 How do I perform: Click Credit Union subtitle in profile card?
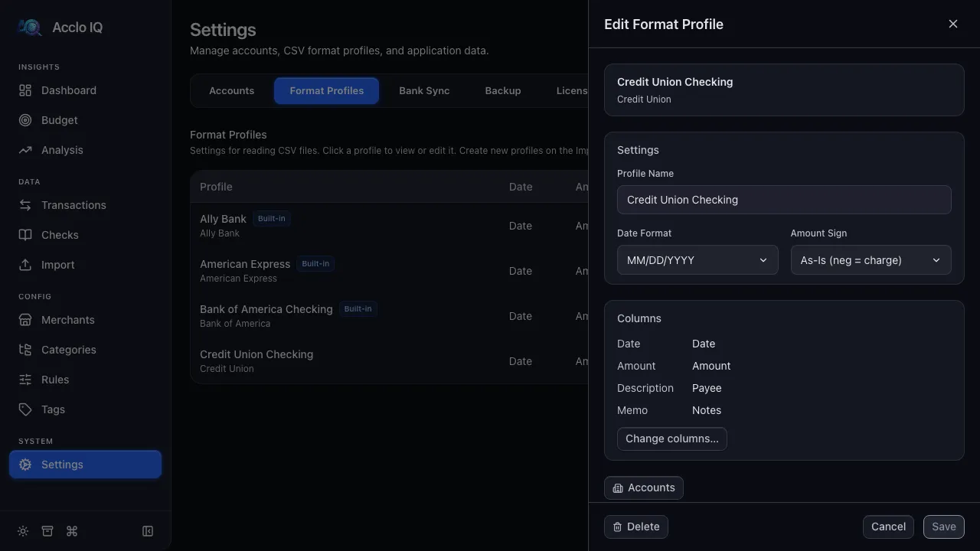(x=644, y=99)
